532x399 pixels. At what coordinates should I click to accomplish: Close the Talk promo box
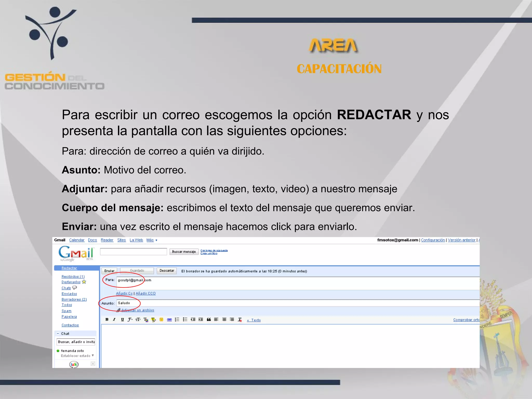point(93,364)
